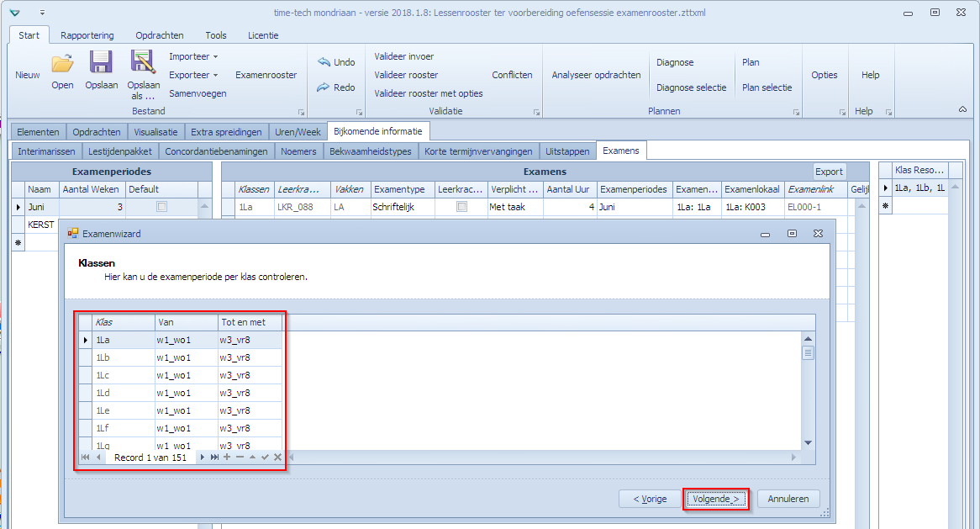Click the Conflicten ribbon button

point(512,74)
